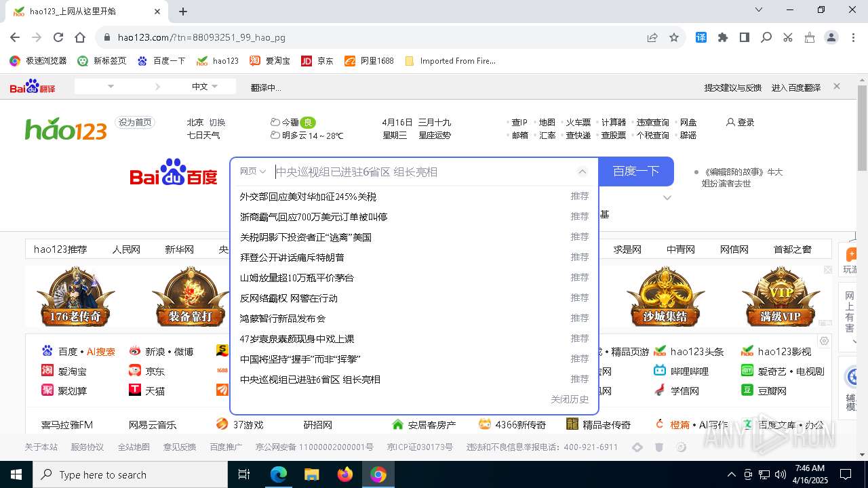Click 设为首页 button
The width and height of the screenshot is (868, 488).
[135, 122]
